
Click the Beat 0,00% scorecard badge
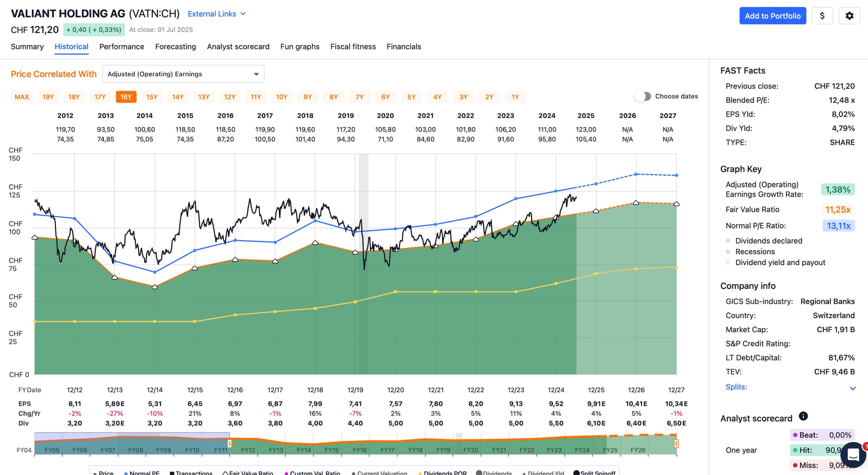822,435
